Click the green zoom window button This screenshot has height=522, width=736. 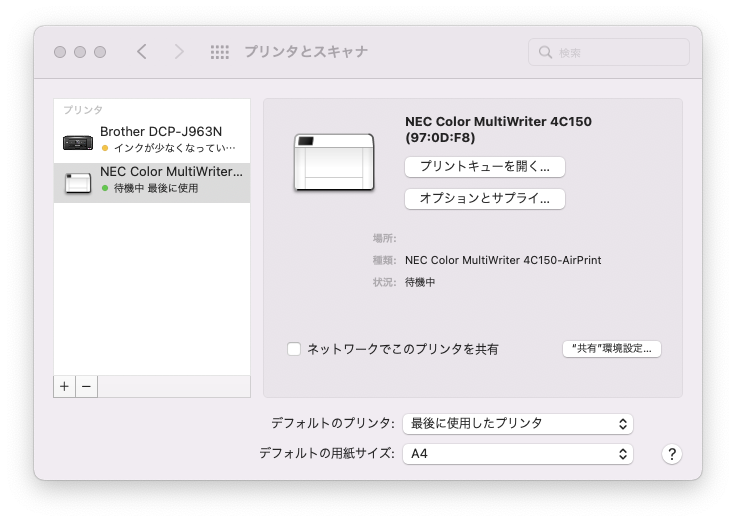pyautogui.click(x=100, y=52)
